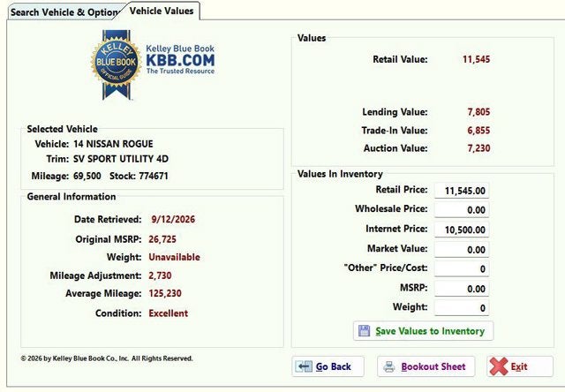Exit the KBB values window
Viewport: 565px width, 392px height.
tap(520, 366)
